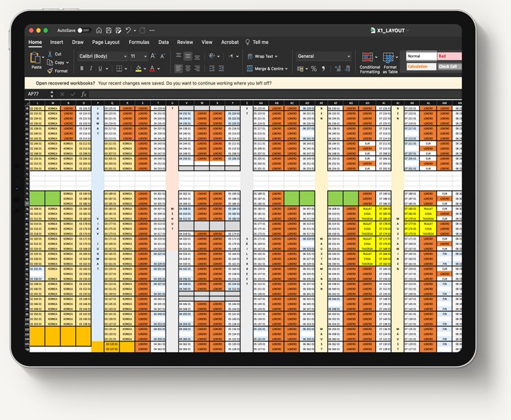Align text to middle

pyautogui.click(x=188, y=56)
